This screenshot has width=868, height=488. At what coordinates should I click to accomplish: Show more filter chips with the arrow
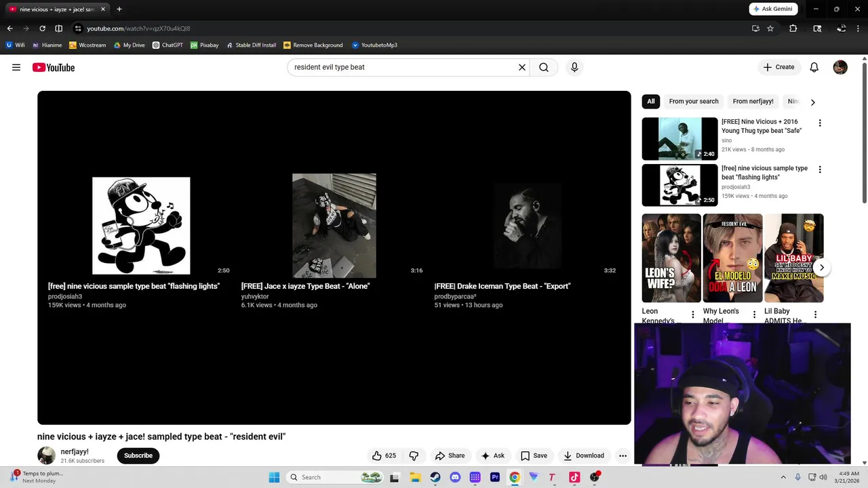click(x=812, y=102)
